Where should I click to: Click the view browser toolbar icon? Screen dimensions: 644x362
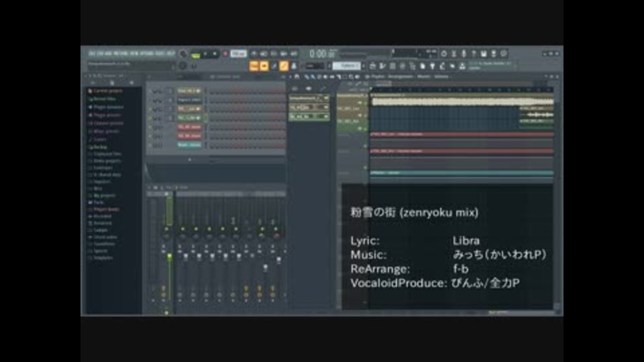(x=412, y=66)
